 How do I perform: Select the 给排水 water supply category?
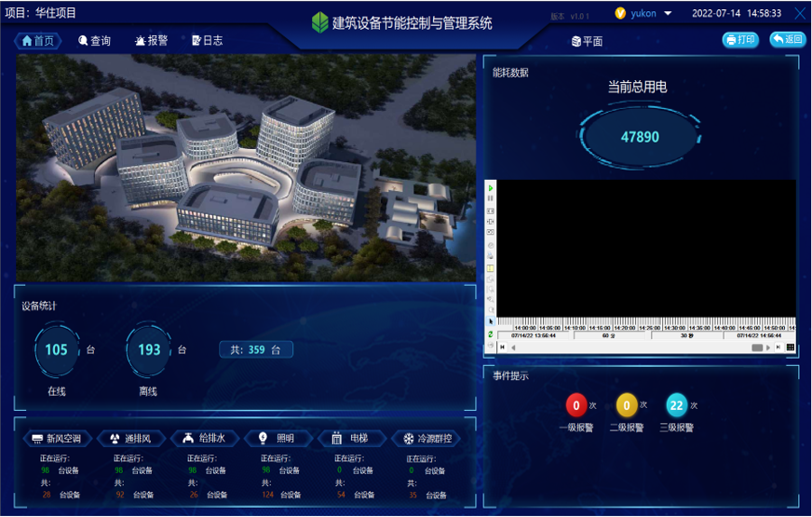point(205,439)
